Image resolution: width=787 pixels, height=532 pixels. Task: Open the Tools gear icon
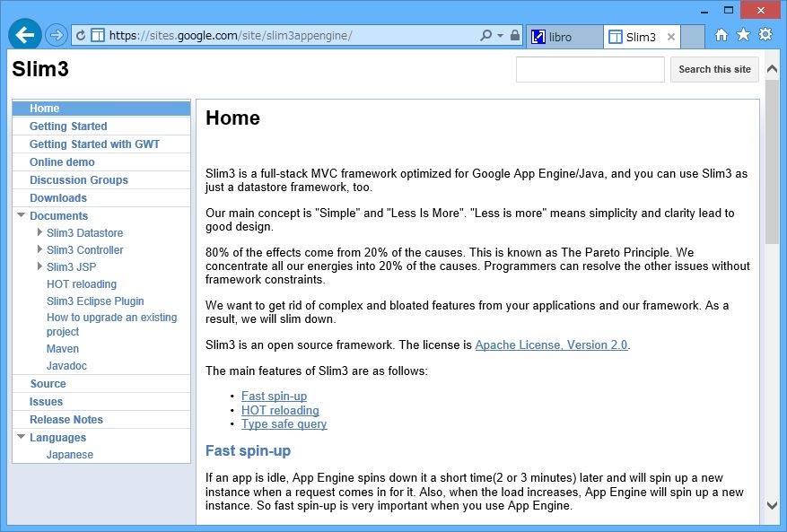click(x=765, y=35)
